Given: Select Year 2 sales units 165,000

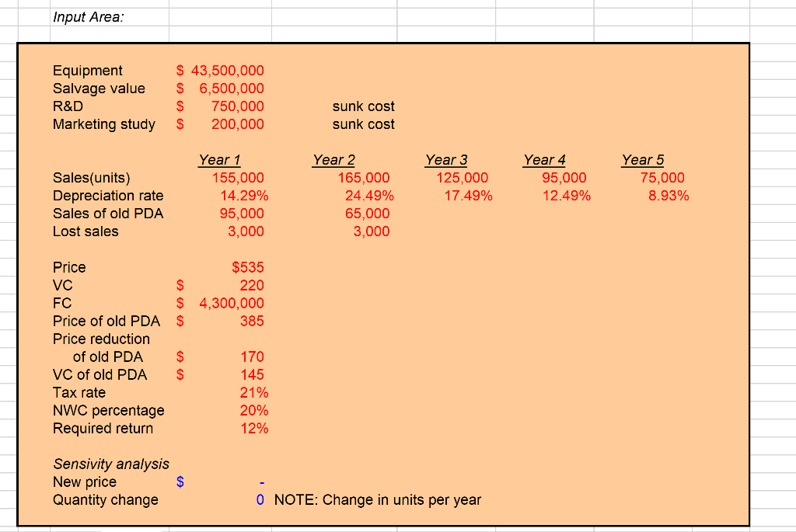Looking at the screenshot, I should 364,178.
